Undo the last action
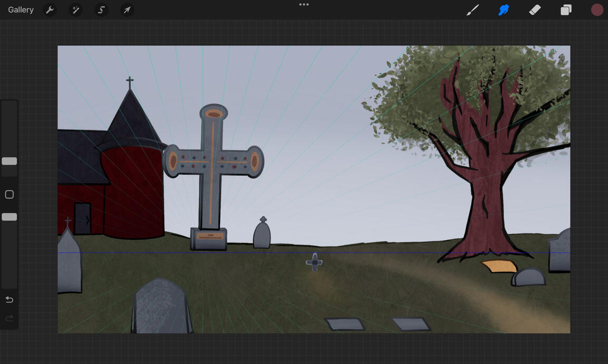Screen dimensions: 608x364 coord(10,300)
